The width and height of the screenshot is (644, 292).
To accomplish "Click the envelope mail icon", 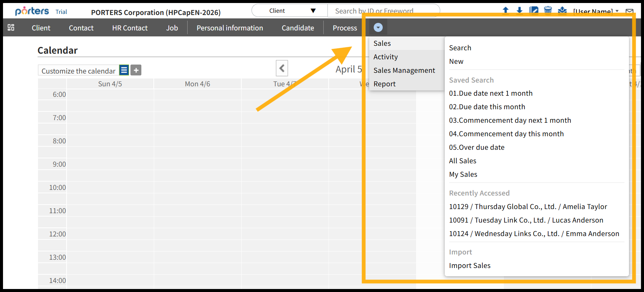I will pos(629,11).
